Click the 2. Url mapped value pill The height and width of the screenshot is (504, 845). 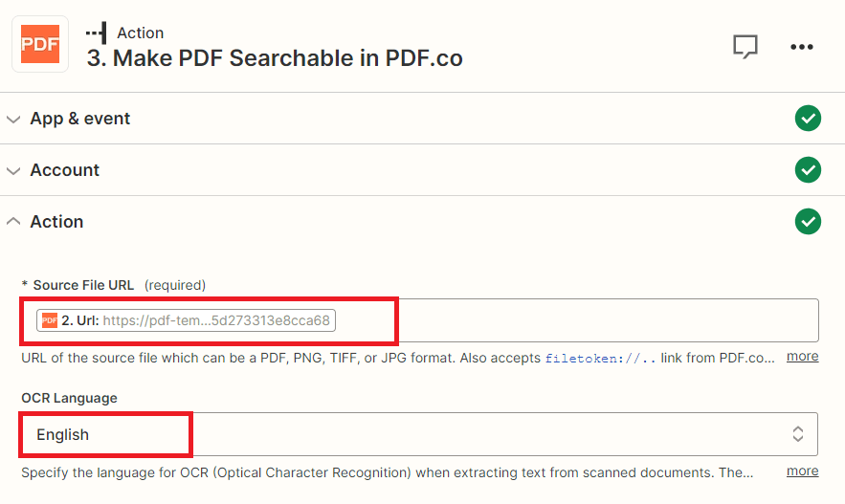point(186,320)
